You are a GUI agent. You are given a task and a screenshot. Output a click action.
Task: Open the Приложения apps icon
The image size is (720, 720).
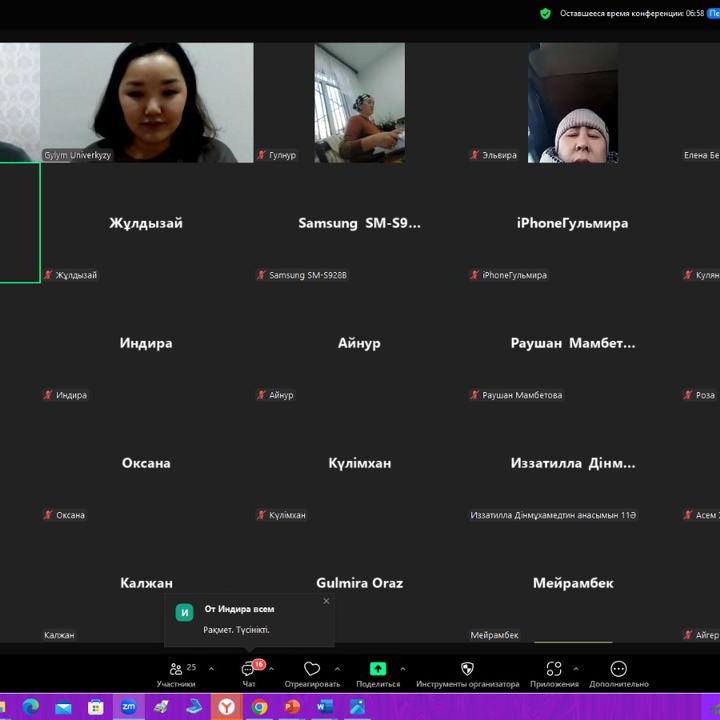pos(554,669)
